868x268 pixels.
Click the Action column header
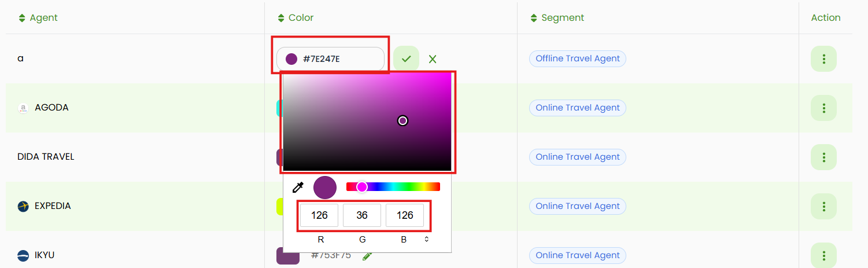[x=826, y=17]
